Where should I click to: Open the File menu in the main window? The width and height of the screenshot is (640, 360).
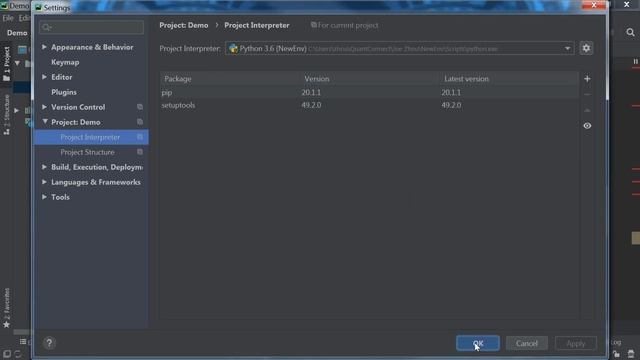(8, 18)
